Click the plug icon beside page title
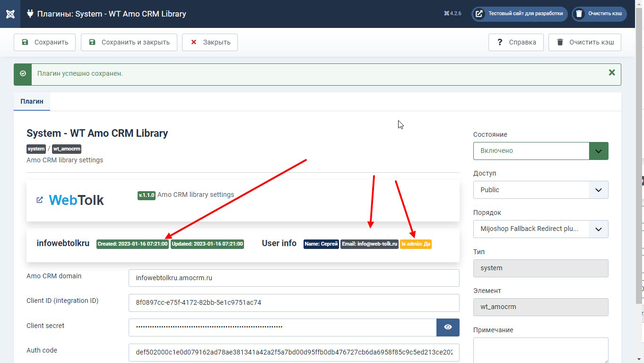The image size is (644, 363). pos(30,14)
